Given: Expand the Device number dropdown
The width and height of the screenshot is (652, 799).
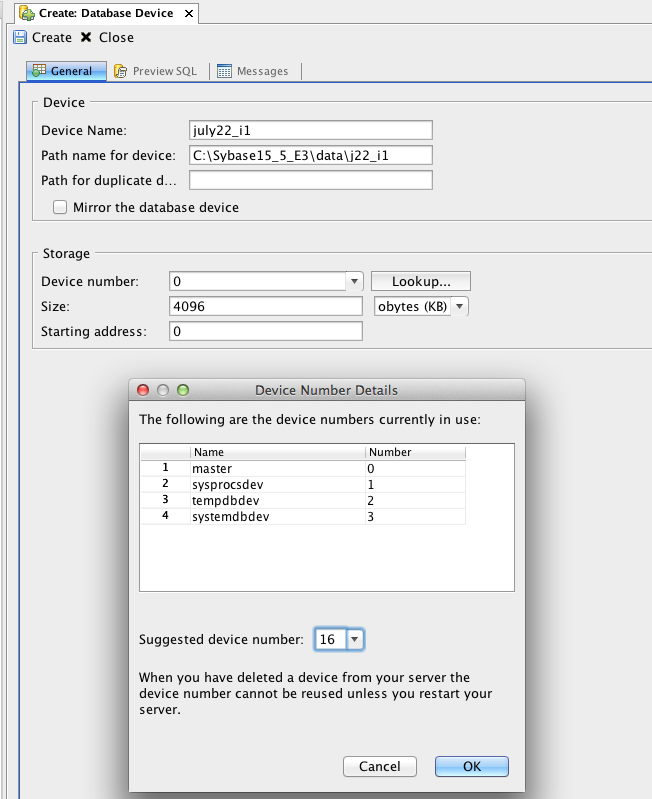Looking at the screenshot, I should 353,282.
